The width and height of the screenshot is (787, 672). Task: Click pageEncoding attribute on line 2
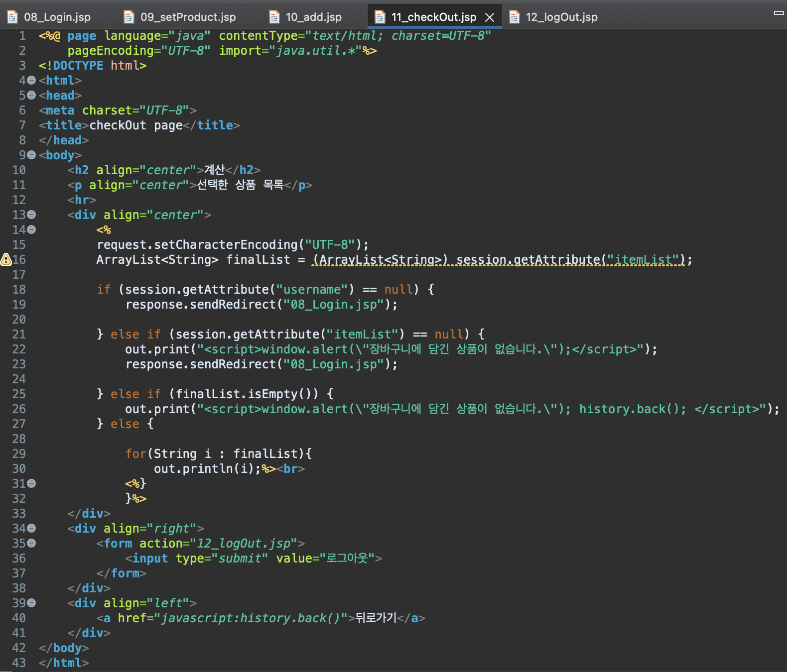pos(111,51)
